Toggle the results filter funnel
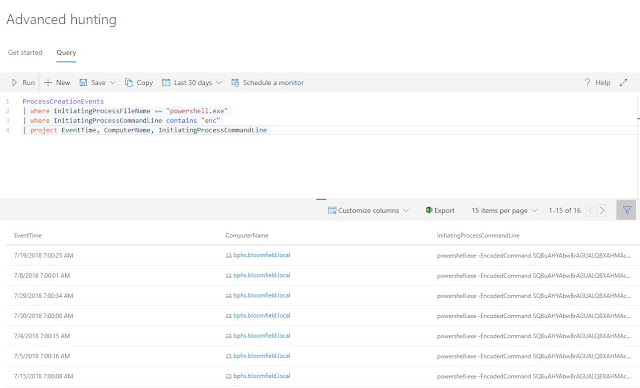The image size is (640, 388). tap(626, 210)
